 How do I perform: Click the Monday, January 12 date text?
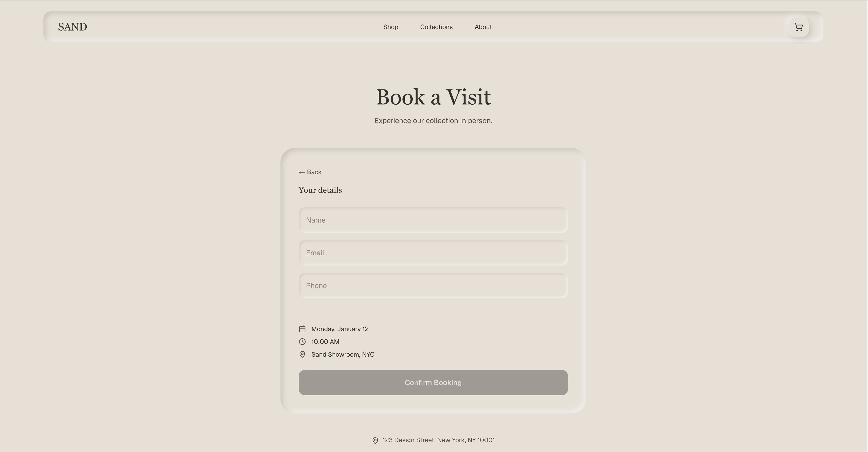point(340,329)
